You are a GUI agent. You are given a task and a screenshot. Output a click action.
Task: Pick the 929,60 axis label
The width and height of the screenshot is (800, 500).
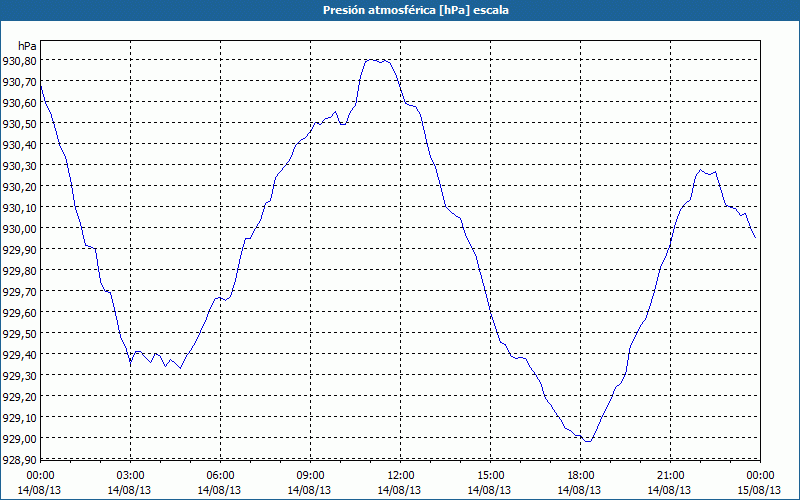point(19,312)
